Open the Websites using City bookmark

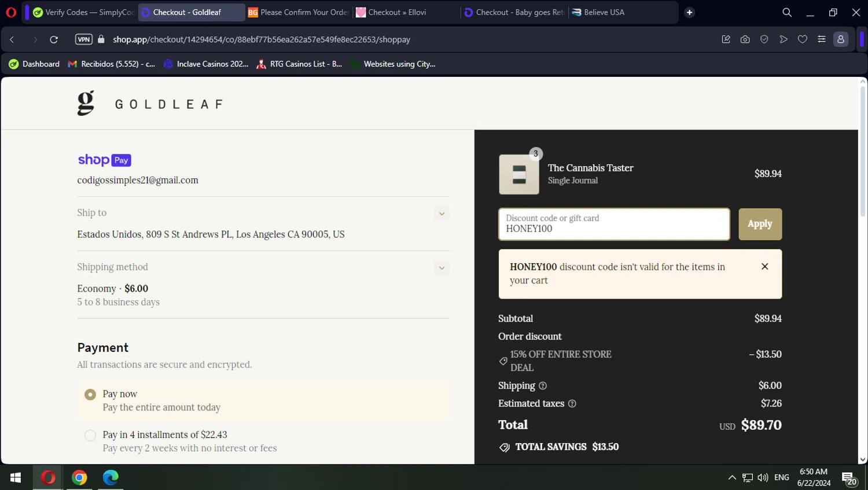point(393,64)
